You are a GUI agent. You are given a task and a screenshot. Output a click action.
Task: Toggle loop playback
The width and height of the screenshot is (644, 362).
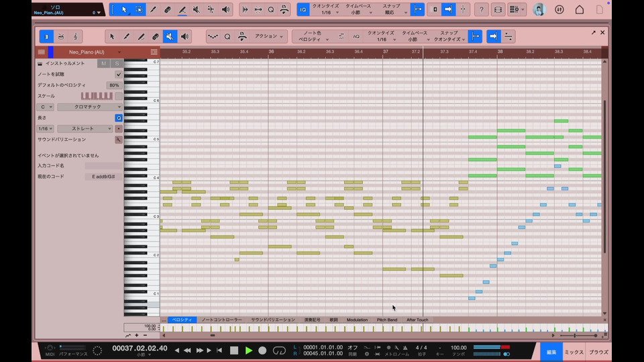(279, 351)
